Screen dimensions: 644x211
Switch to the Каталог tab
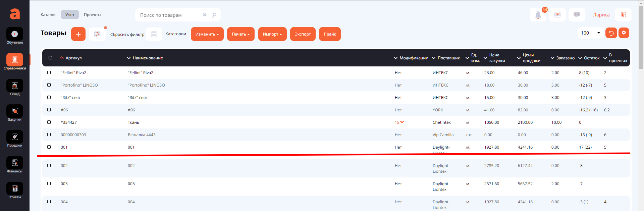(48, 15)
